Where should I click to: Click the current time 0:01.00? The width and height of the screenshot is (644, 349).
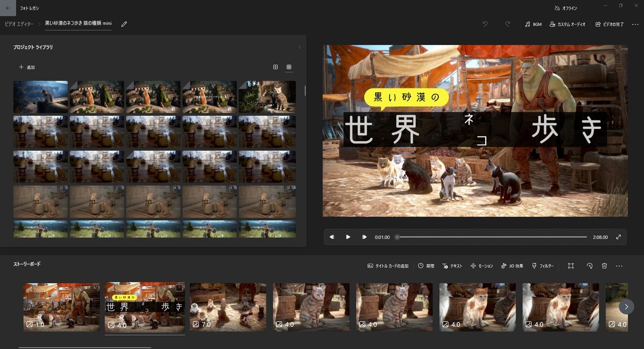pos(382,237)
